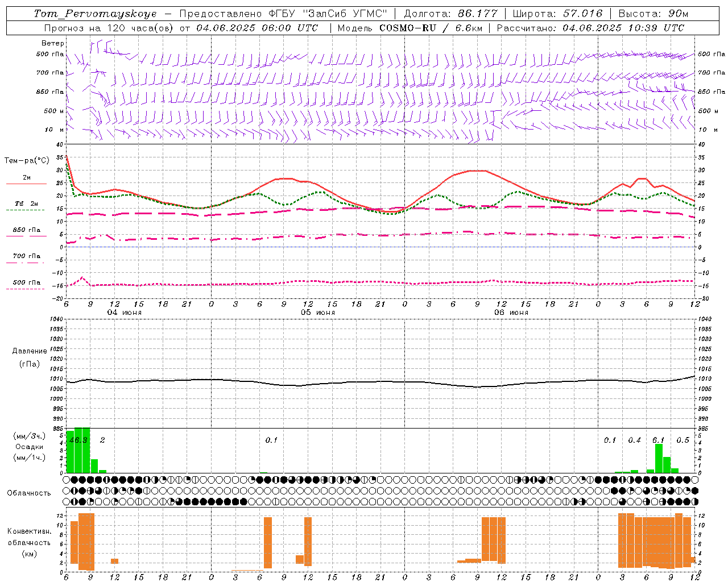The image size is (728, 582).
Task: Click the "(мм/1ч.)" units label
Action: click(x=30, y=458)
